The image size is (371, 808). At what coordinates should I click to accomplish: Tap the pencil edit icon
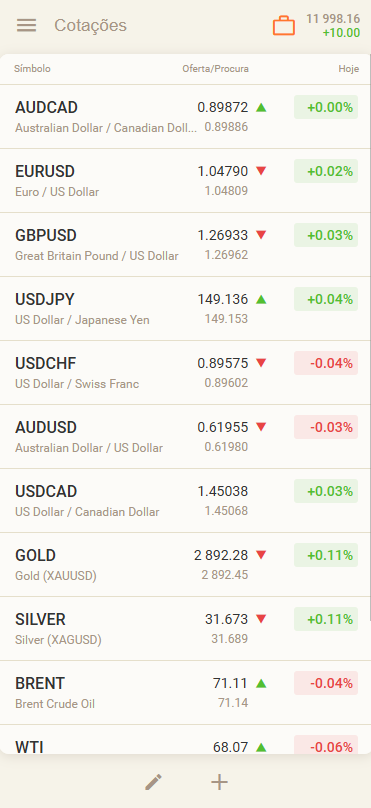coord(154,782)
